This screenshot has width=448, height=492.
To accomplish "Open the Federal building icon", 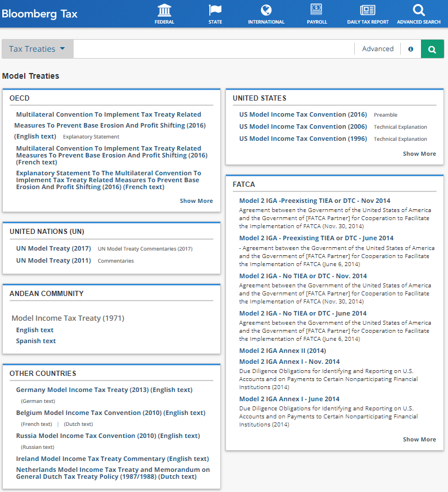I will point(164,10).
